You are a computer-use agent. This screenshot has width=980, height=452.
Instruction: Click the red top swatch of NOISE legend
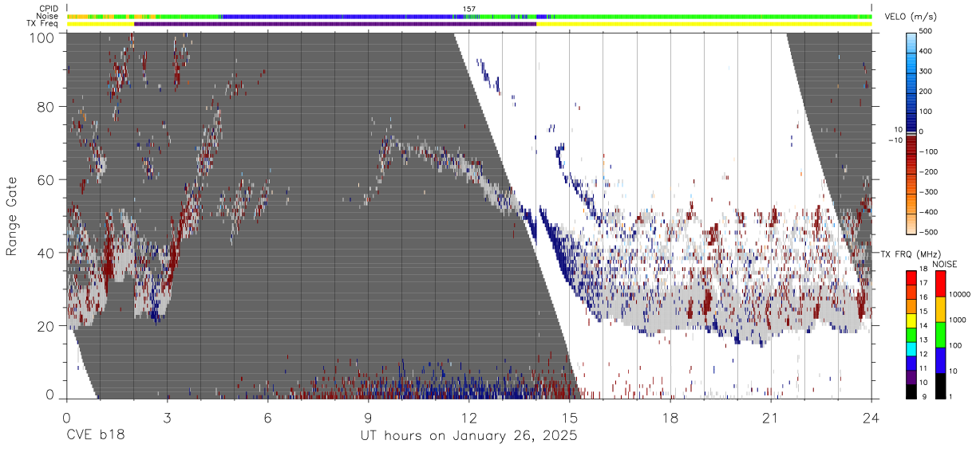point(941,284)
